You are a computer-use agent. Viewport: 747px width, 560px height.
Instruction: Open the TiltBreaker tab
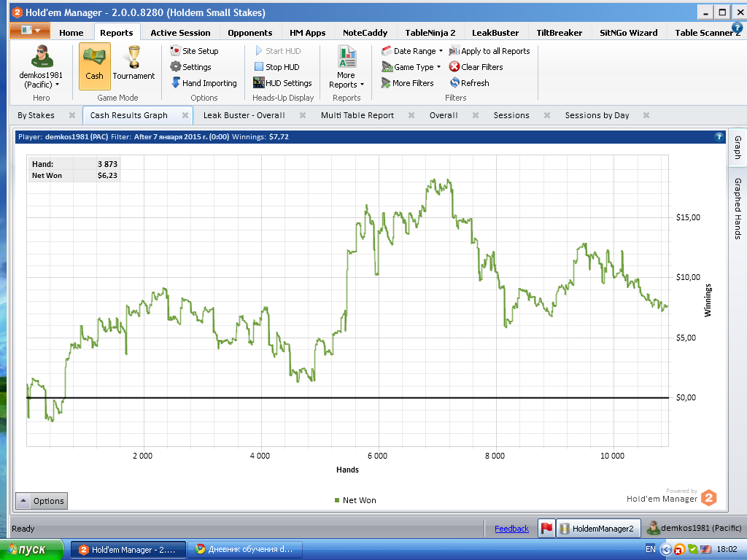click(x=560, y=32)
